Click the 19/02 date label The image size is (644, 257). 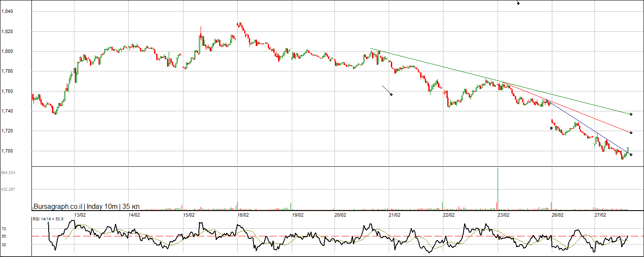click(x=297, y=214)
